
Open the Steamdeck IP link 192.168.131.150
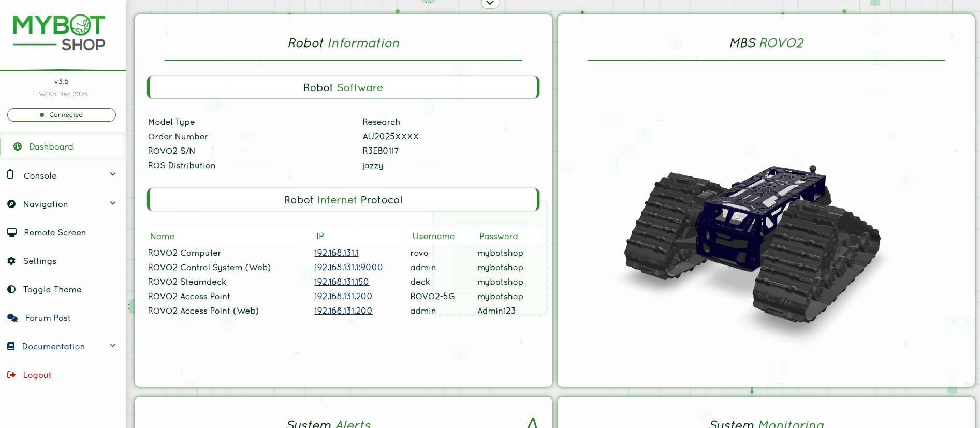341,282
